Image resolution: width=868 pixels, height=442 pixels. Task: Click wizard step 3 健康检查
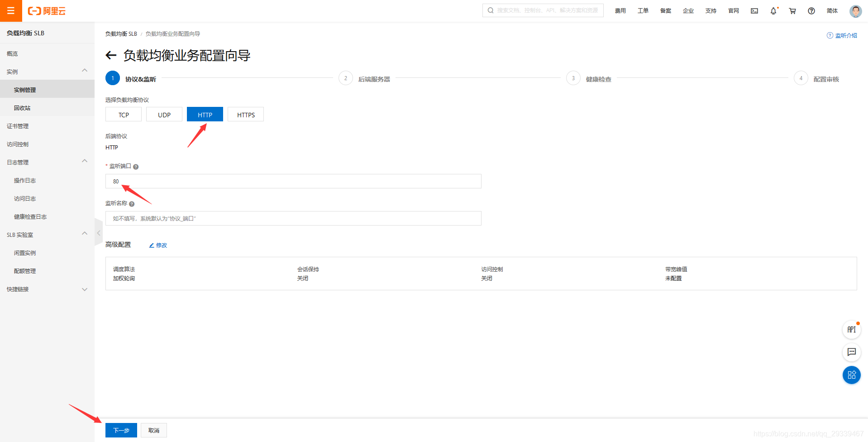(x=589, y=79)
